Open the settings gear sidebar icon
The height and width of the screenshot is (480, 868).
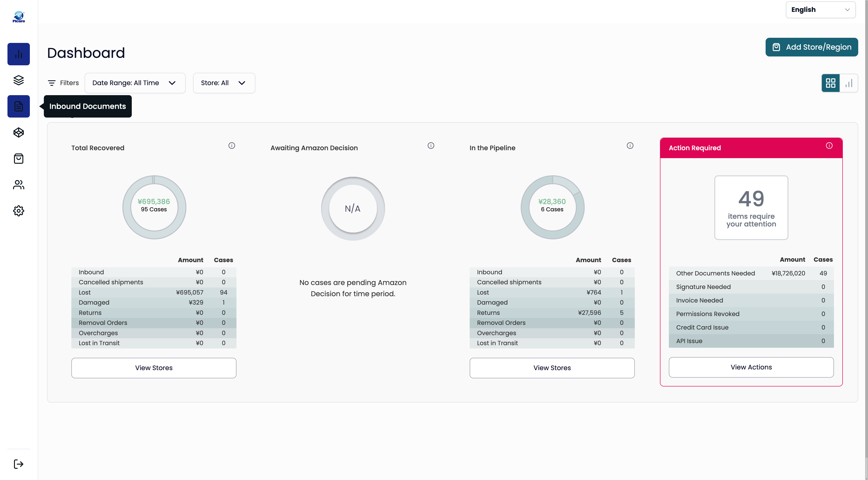coord(18,211)
